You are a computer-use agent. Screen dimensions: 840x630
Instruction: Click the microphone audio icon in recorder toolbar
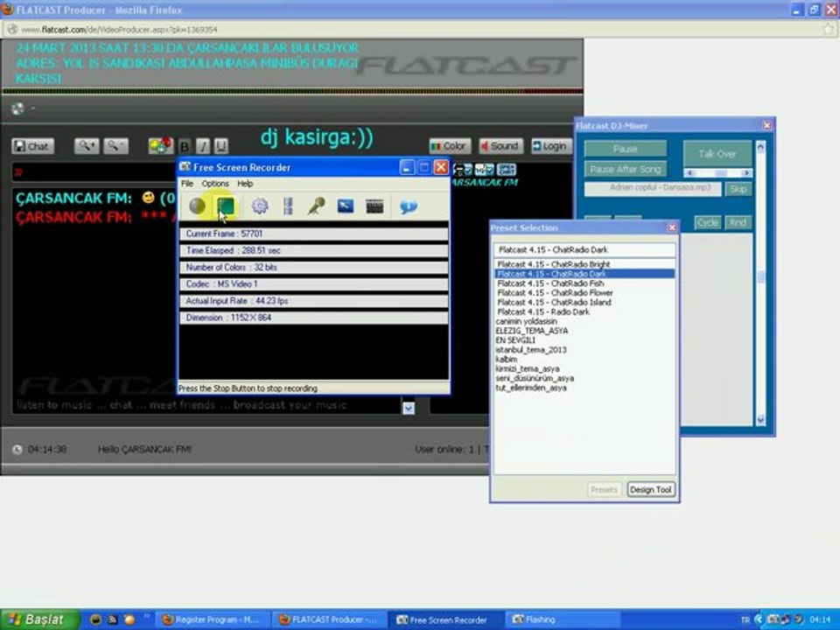[x=316, y=206]
